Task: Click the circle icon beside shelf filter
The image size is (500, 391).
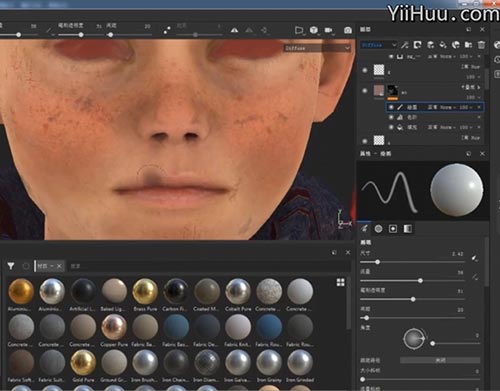Action: click(26, 266)
